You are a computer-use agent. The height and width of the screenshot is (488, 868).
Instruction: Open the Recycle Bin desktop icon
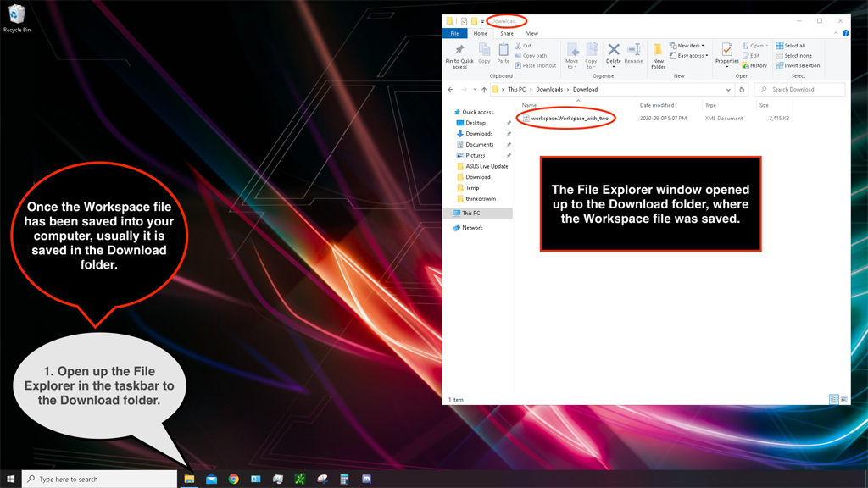click(x=17, y=19)
